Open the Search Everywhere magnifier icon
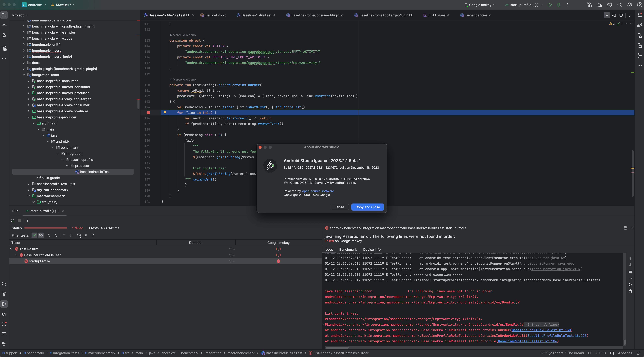 [x=620, y=5]
